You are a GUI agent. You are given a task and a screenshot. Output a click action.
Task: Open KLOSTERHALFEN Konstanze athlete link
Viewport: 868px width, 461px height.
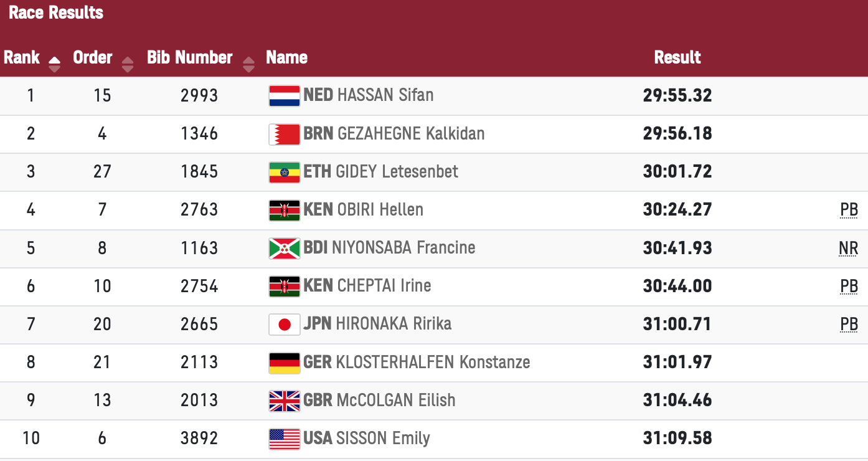[x=433, y=362]
